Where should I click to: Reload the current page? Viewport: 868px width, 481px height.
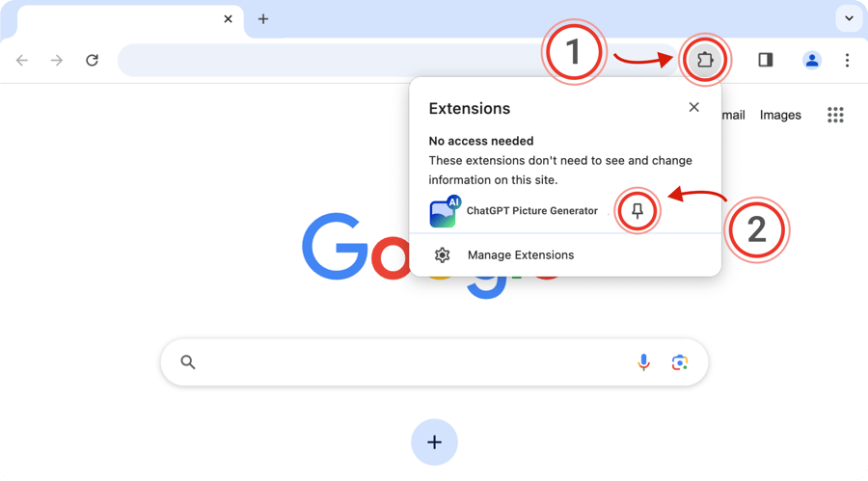click(x=92, y=60)
